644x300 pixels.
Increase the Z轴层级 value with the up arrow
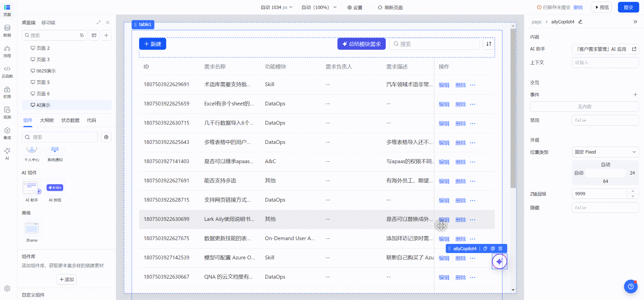tap(633, 191)
